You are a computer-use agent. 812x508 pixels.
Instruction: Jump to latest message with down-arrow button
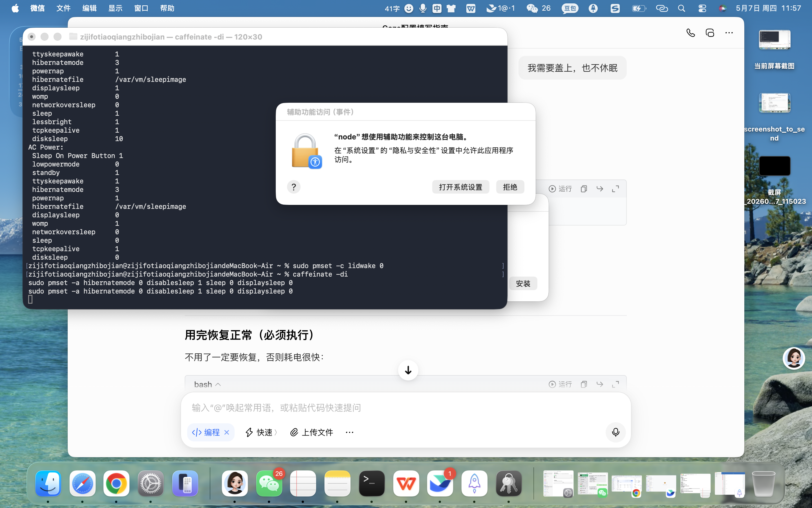408,370
